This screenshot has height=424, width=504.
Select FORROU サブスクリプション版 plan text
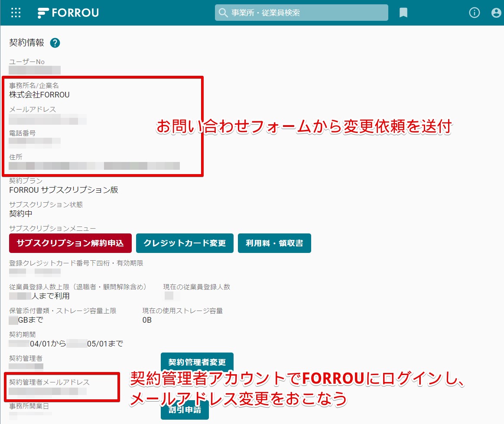coord(64,190)
